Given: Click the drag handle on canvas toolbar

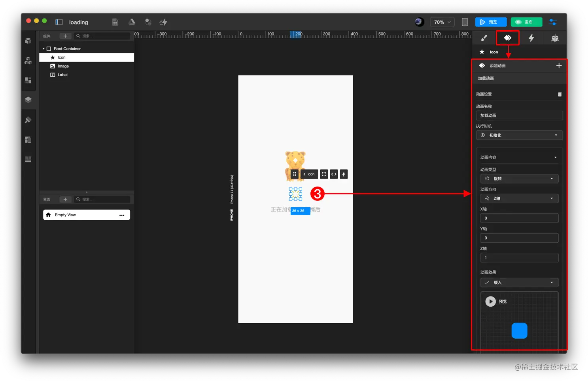Looking at the screenshot, I should (294, 174).
